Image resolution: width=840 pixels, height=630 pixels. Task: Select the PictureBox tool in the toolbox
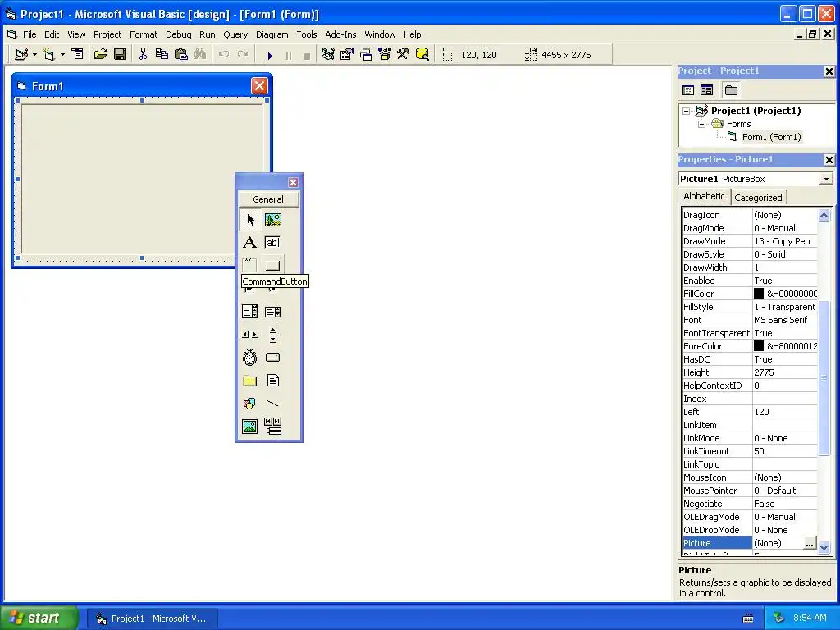click(x=272, y=220)
